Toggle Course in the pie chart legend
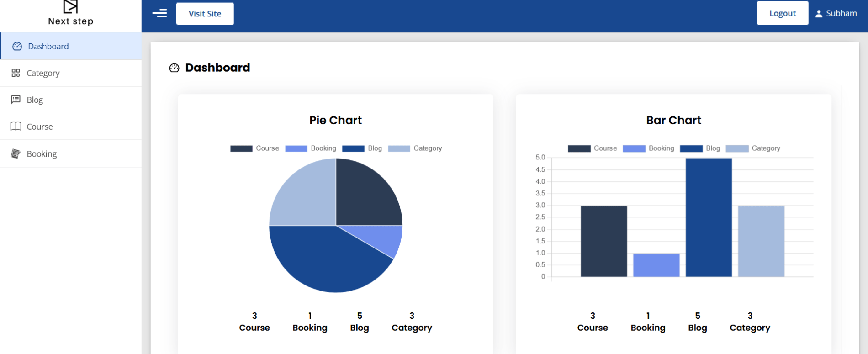 (x=254, y=148)
